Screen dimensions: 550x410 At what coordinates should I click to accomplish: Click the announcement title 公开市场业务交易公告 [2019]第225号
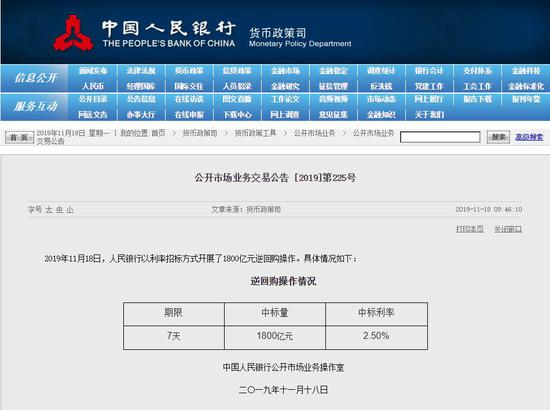[x=275, y=177]
